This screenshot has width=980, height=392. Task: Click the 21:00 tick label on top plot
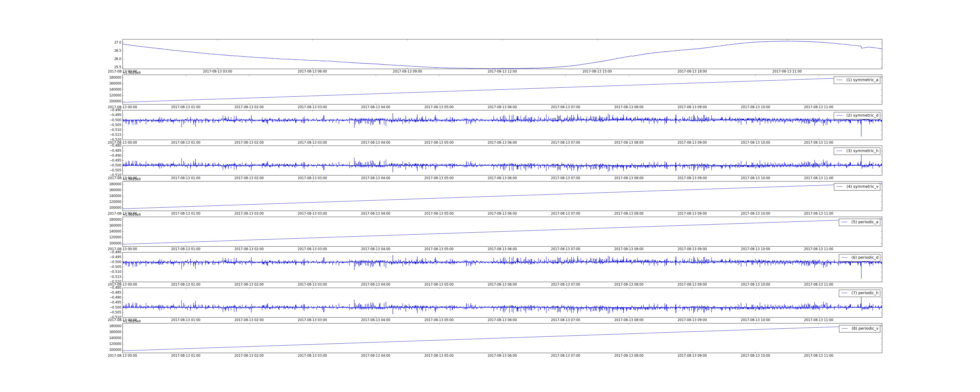tap(787, 72)
